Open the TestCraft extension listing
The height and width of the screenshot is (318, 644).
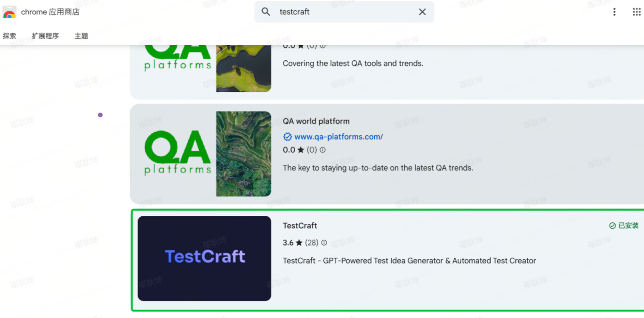click(x=300, y=225)
